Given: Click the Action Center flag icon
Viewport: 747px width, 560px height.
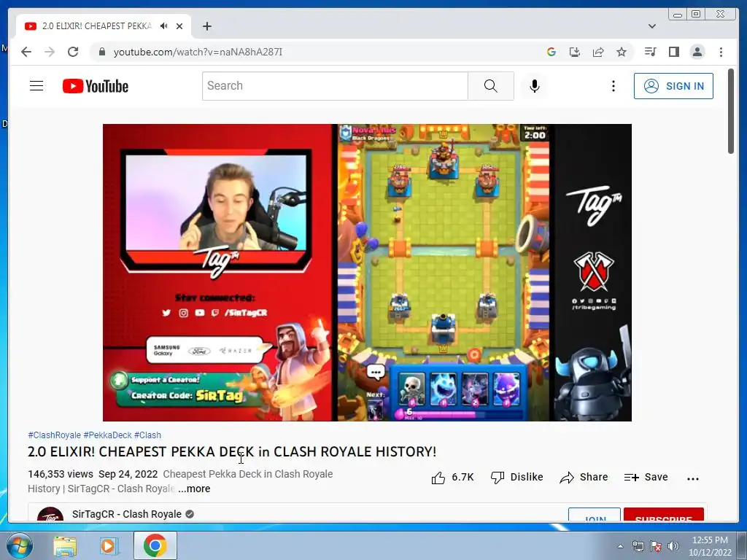Looking at the screenshot, I should [656, 546].
